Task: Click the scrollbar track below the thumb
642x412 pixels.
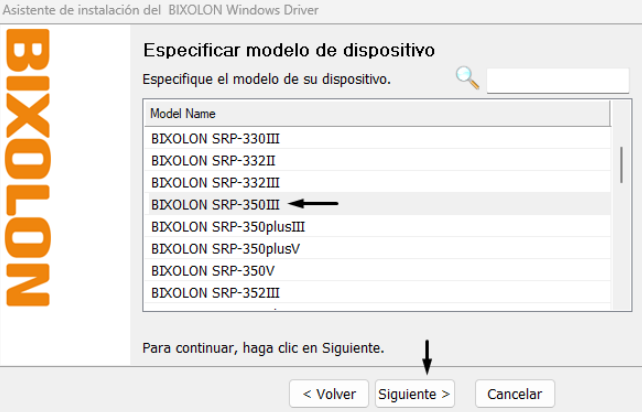Action: point(621,246)
